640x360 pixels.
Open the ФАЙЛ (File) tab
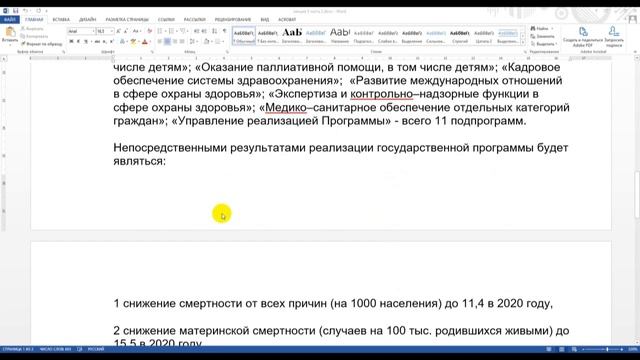click(x=10, y=20)
